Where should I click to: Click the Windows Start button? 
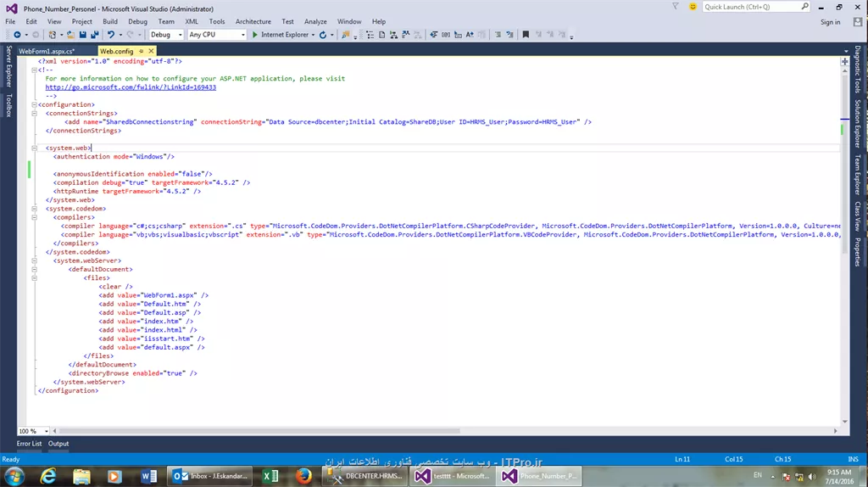(x=14, y=476)
